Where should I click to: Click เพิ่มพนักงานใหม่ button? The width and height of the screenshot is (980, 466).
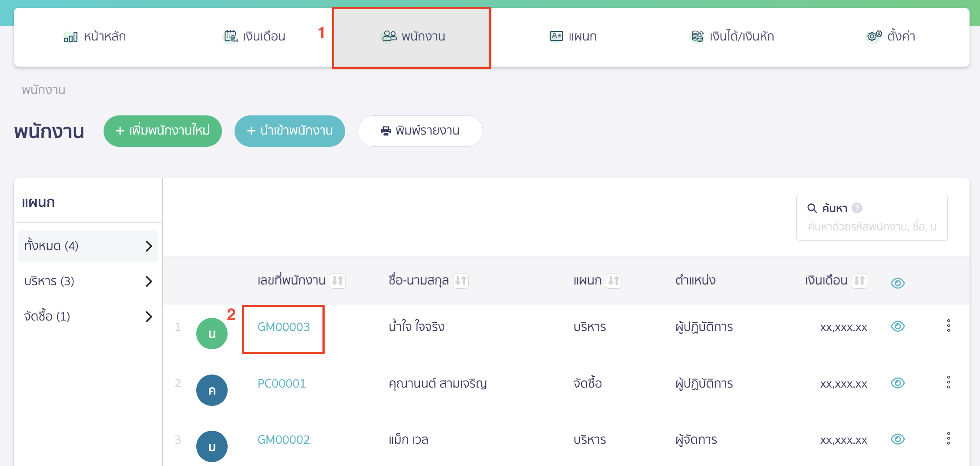coord(163,131)
